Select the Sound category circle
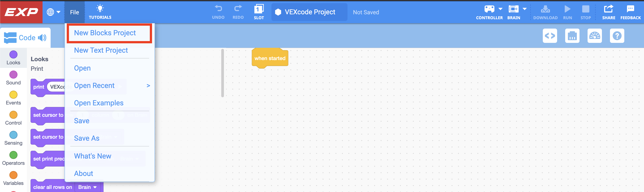This screenshot has width=644, height=192. coord(13,75)
